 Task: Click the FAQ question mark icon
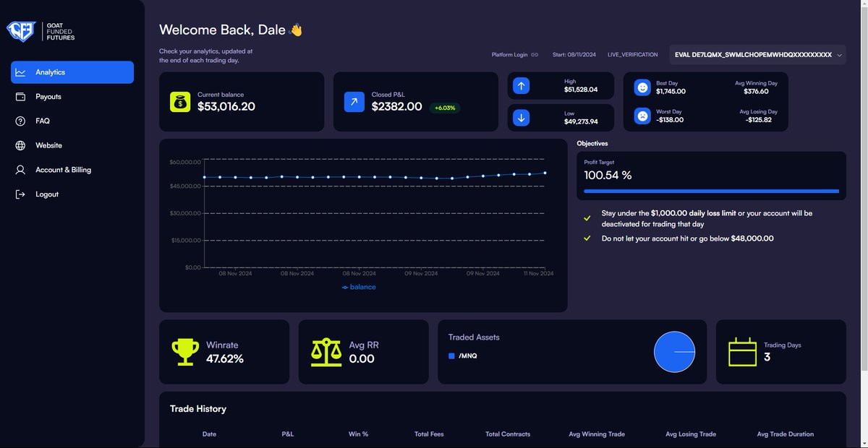[22, 121]
